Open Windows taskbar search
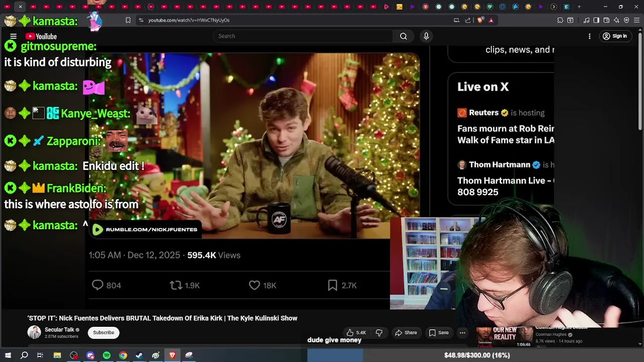The image size is (644, 362). pyautogui.click(x=24, y=355)
